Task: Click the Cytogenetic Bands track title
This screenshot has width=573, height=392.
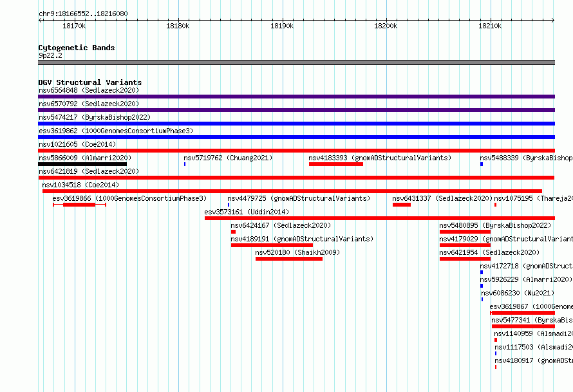Action: click(77, 48)
